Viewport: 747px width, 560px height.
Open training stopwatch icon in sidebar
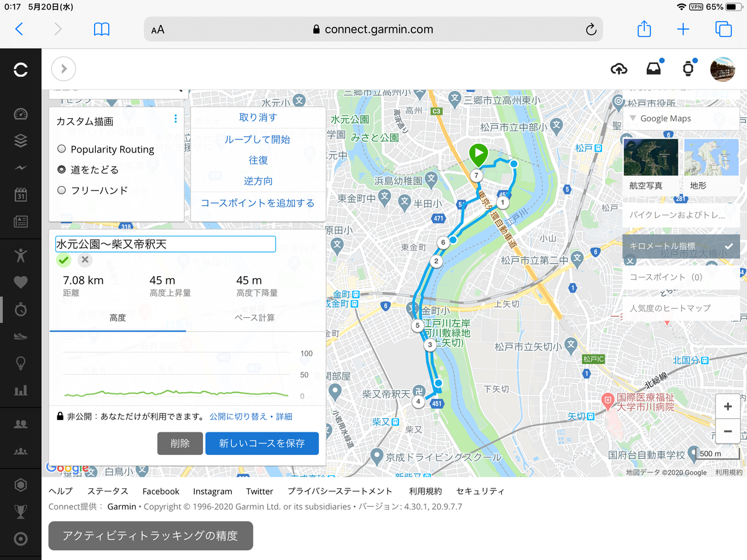point(21,309)
